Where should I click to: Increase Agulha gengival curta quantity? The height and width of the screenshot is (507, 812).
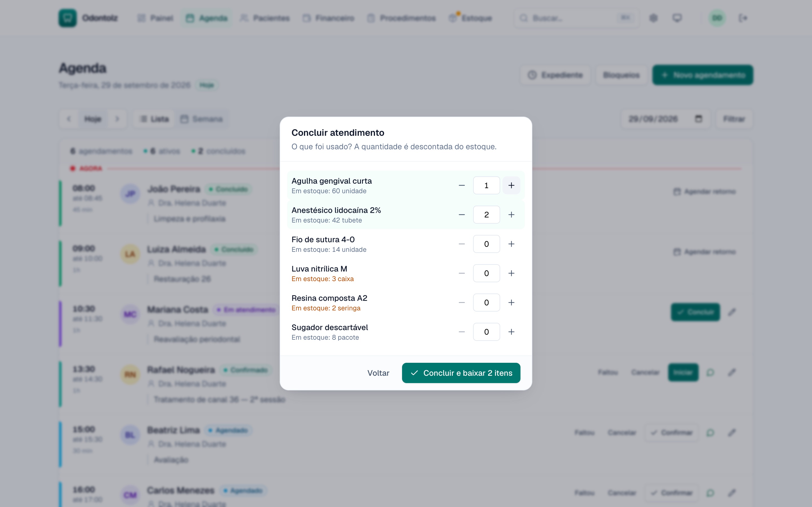511,185
